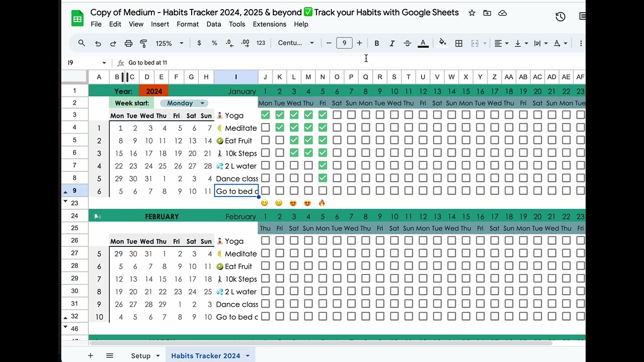Viewport: 644px width, 362px height.
Task: Open the fill color picker
Action: 442,43
